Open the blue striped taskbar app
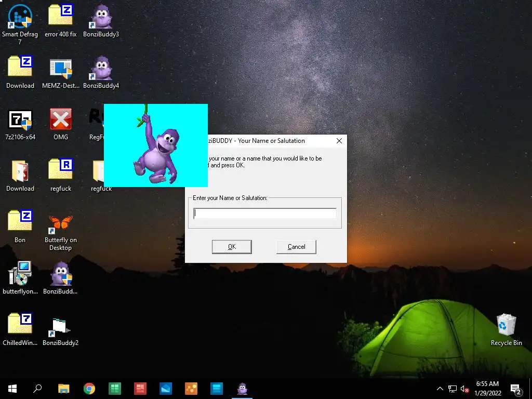The image size is (532, 399). [217, 389]
